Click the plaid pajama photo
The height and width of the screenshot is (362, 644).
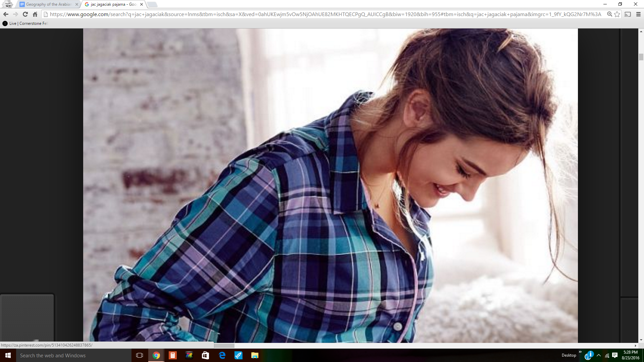pyautogui.click(x=330, y=185)
